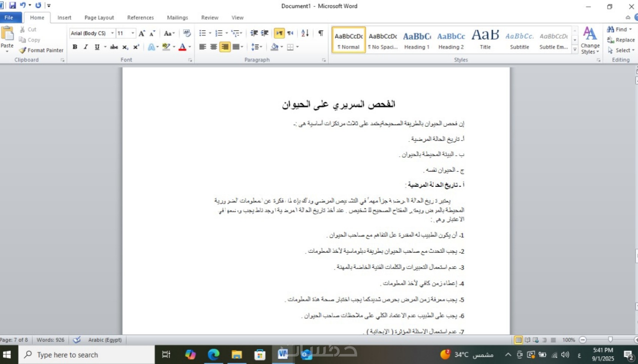Viewport: 638px width, 364px height.
Task: Click word count Words: 926
Action: click(x=50, y=340)
